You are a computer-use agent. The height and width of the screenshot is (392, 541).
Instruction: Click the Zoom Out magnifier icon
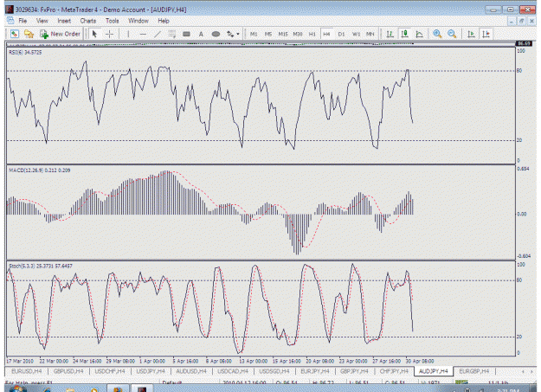click(452, 34)
